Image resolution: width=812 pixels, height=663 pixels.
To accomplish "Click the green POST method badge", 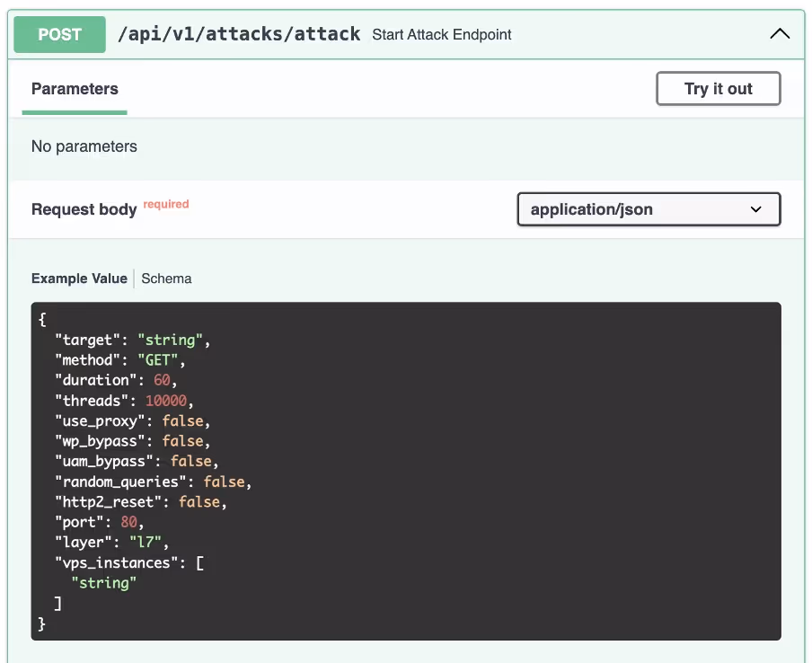I will 59,35.
